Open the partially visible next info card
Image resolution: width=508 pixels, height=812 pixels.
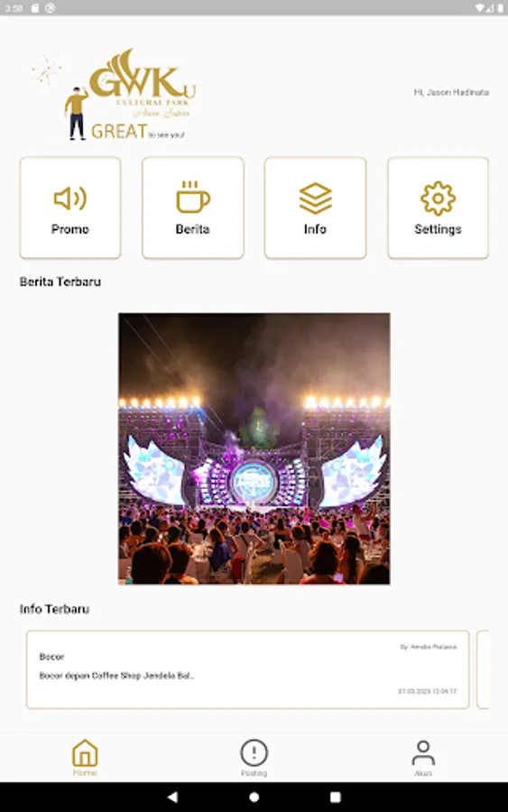click(483, 669)
